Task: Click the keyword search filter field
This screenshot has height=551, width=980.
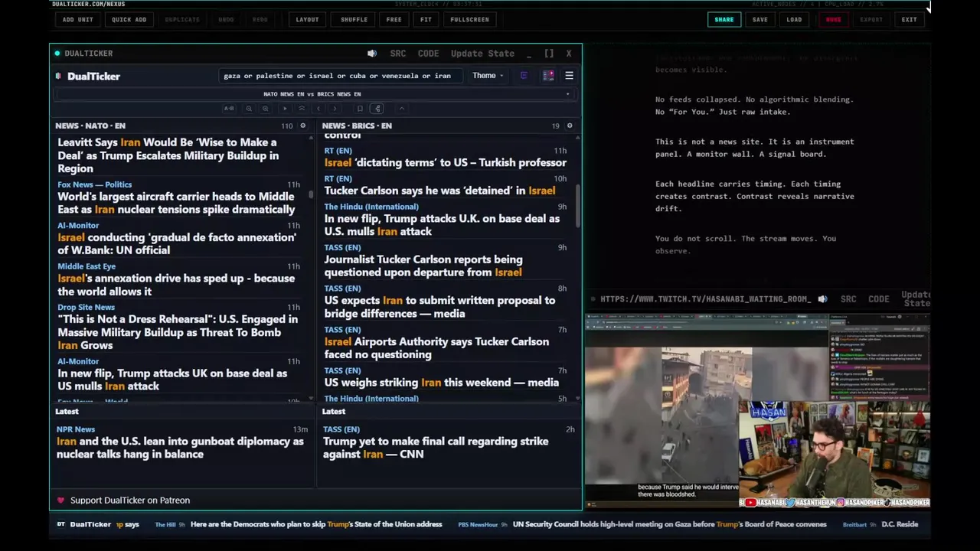Action: [x=340, y=76]
